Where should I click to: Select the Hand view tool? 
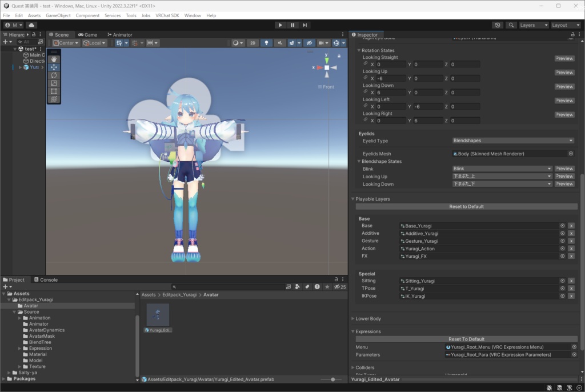tap(54, 59)
